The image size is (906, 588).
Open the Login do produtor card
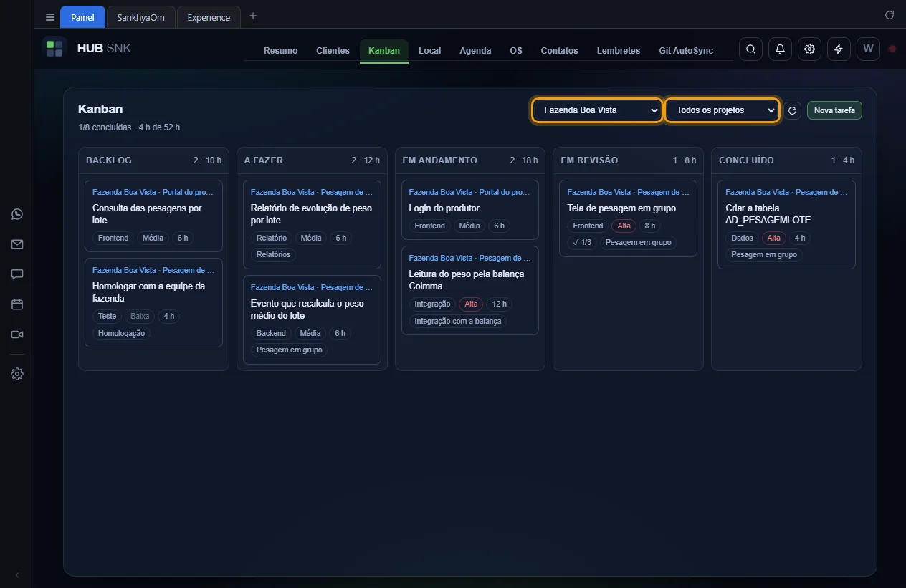(x=470, y=210)
